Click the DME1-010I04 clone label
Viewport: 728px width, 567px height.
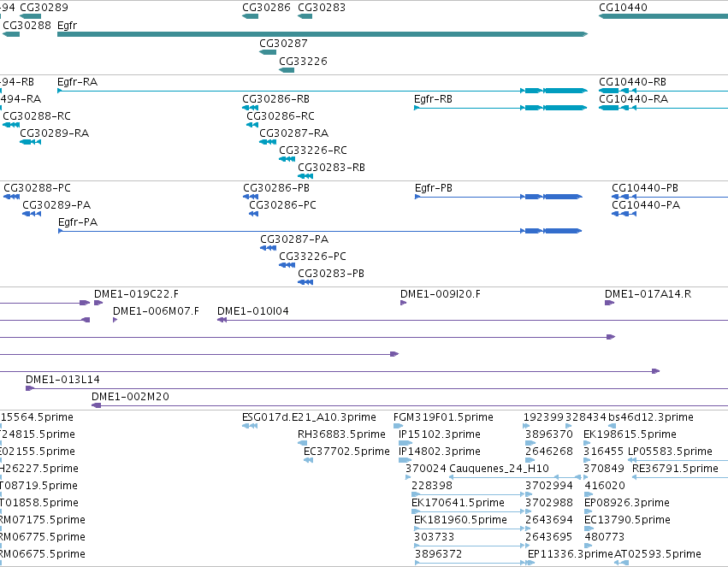pyautogui.click(x=253, y=311)
